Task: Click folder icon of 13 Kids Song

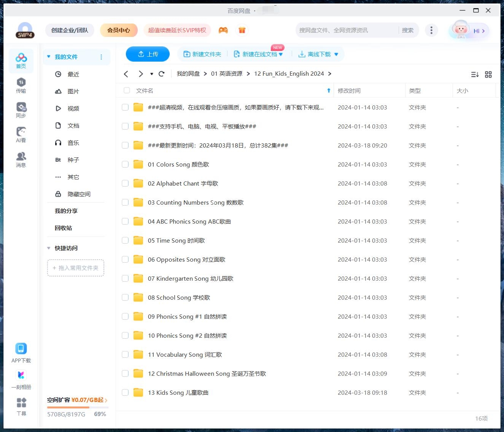Action: point(138,392)
